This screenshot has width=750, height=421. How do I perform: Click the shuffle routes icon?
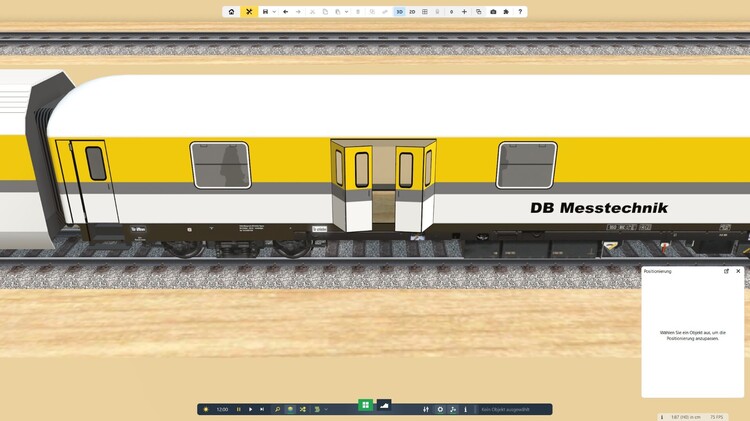point(303,410)
